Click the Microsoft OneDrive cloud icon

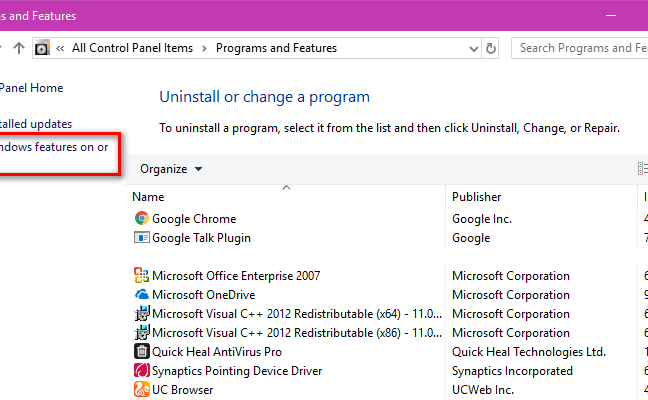[142, 294]
